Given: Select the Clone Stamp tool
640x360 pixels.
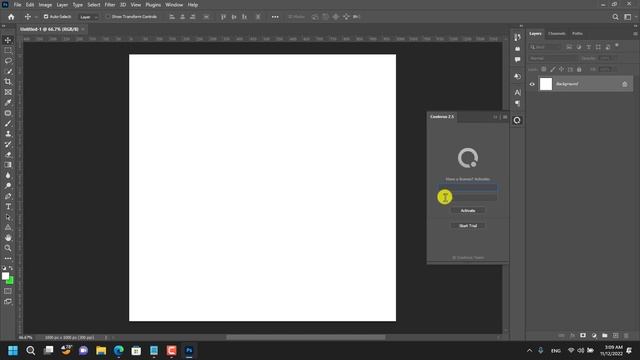Looking at the screenshot, I should pos(8,133).
